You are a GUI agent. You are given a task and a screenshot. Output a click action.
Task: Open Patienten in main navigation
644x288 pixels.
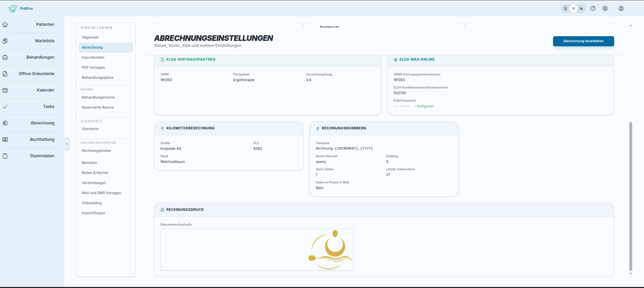(x=45, y=24)
